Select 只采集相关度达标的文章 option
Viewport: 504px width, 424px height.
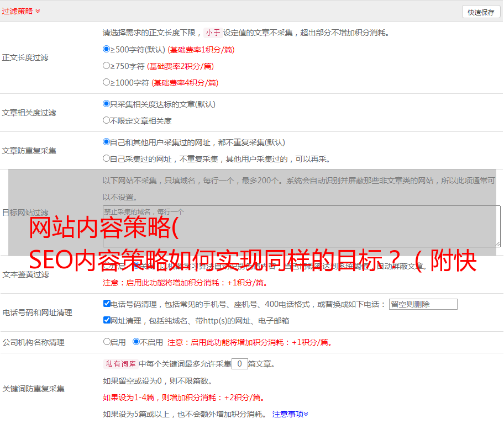tap(106, 103)
